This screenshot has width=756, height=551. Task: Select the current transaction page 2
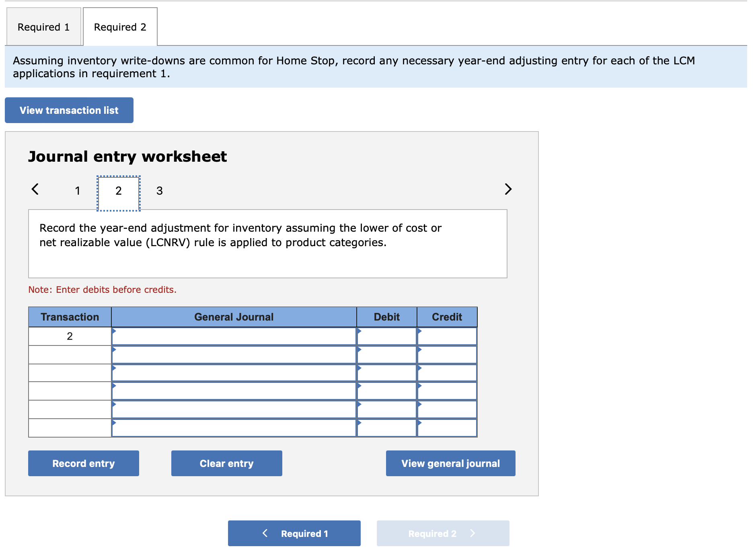point(118,191)
